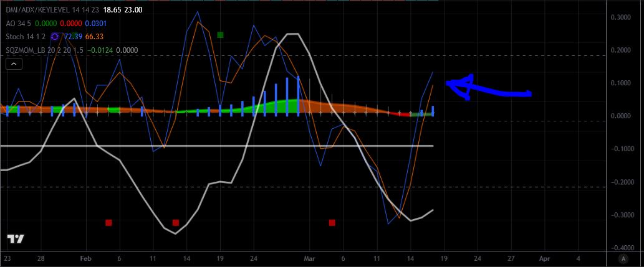This screenshot has width=644, height=267.
Task: Click the 28 date label on the time axis
Action: 41,259
